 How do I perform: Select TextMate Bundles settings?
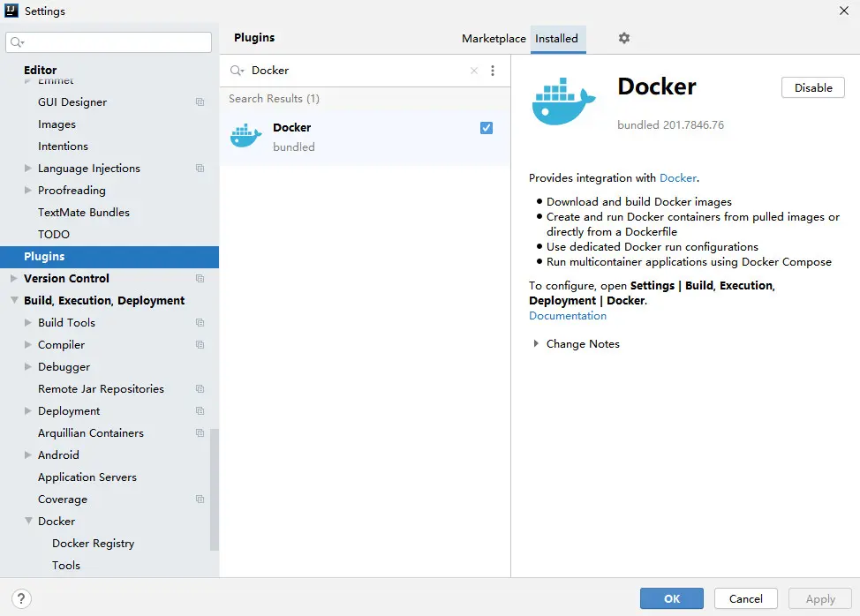tap(83, 212)
